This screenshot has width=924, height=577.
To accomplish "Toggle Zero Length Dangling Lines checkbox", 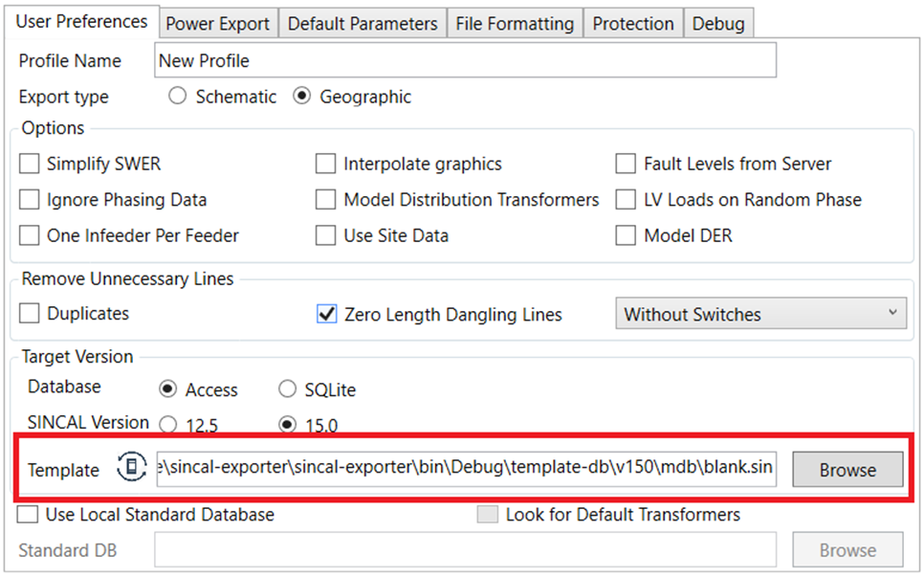I will point(326,314).
